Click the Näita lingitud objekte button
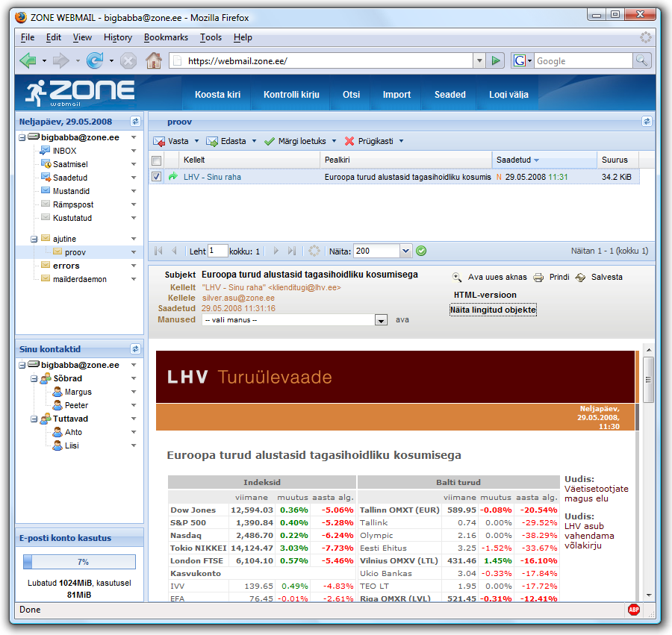This screenshot has width=672, height=635. pyautogui.click(x=493, y=310)
